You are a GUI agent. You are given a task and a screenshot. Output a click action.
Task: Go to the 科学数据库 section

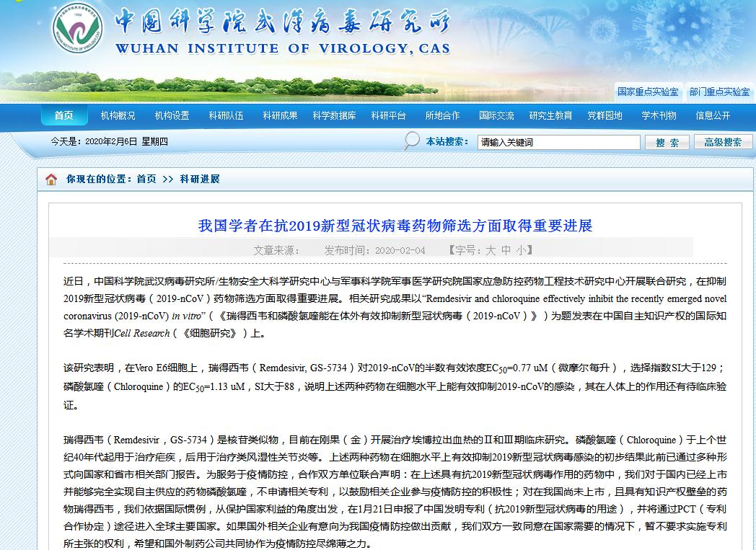pyautogui.click(x=334, y=116)
